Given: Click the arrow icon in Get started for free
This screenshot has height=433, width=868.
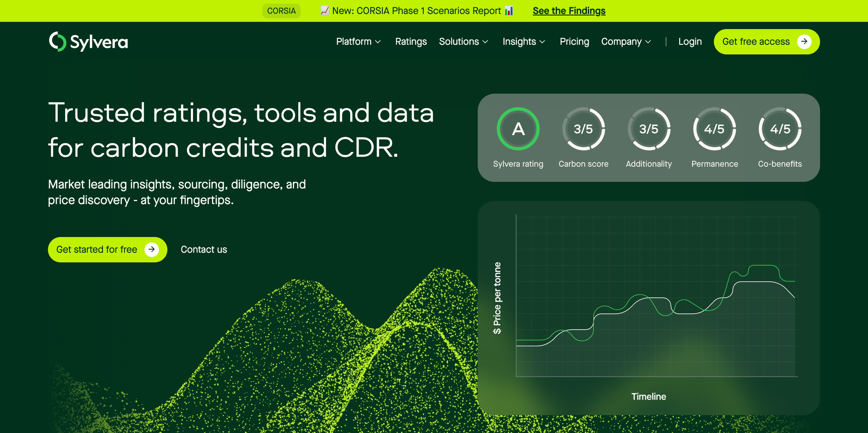Looking at the screenshot, I should coord(151,250).
